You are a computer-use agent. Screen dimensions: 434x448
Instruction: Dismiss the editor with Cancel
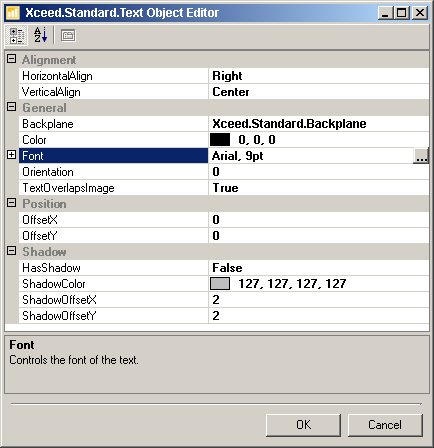(x=385, y=425)
